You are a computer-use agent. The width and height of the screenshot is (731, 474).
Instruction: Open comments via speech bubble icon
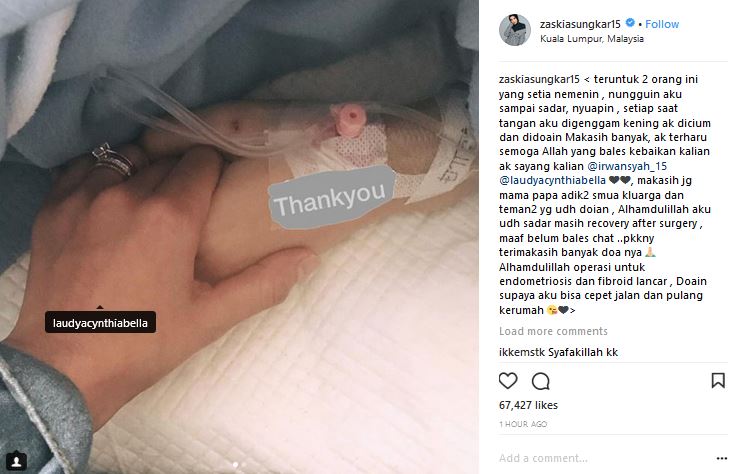540,381
